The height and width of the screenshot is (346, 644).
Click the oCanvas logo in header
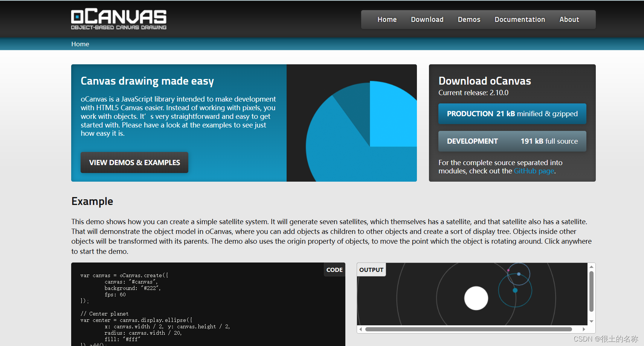click(119, 19)
